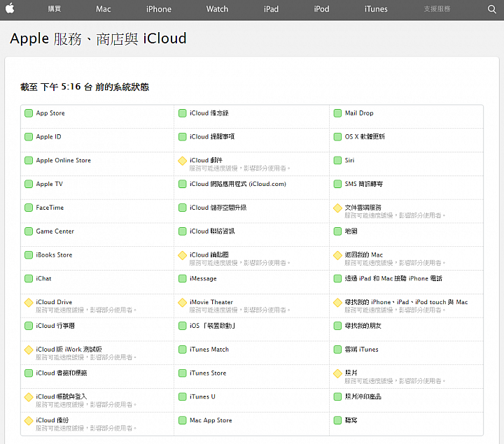Click yellow diamond beside iCloud 版 iWork
The image size is (504, 444).
tap(29, 350)
